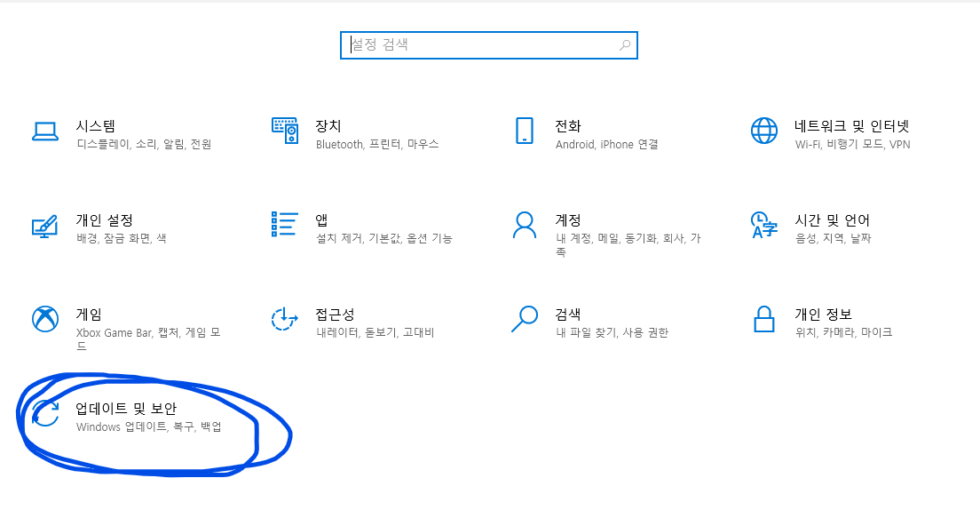980x510 pixels.
Task: Click 'Windows 업데이트, 복구, 백업' description
Action: coord(149,426)
